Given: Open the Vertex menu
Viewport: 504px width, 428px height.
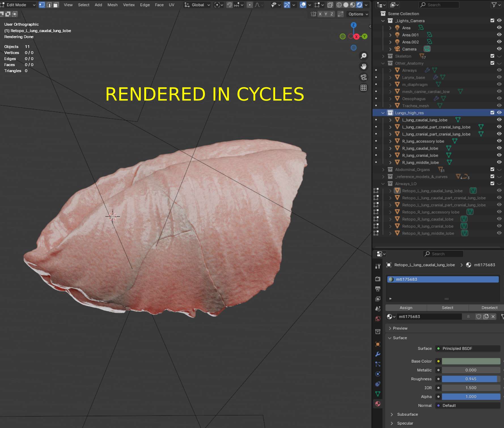Looking at the screenshot, I should 129,5.
